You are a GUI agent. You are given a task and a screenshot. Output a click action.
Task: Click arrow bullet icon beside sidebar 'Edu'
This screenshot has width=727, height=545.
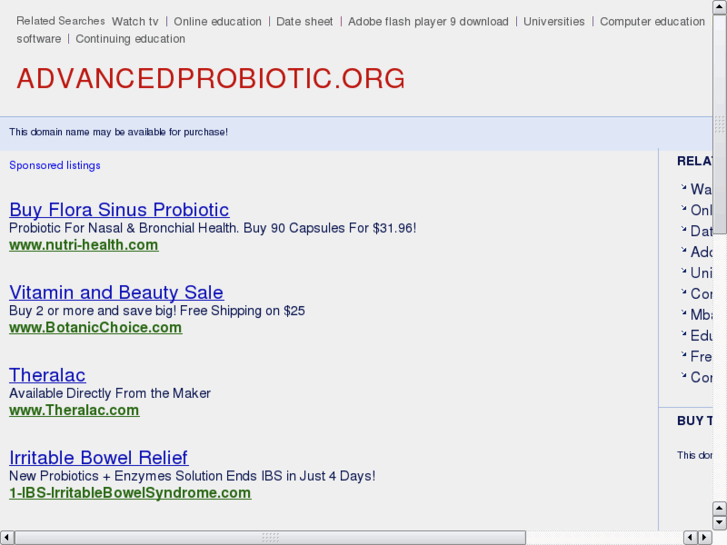[x=683, y=333]
